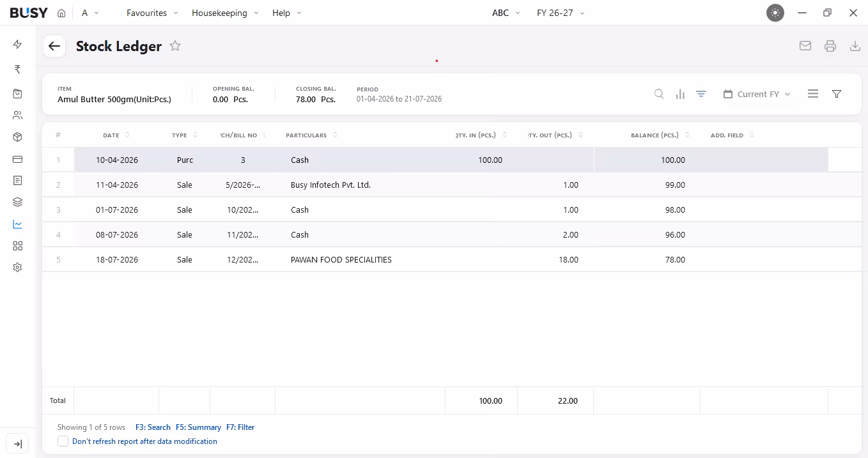Click the blue sort lines icon

[701, 94]
